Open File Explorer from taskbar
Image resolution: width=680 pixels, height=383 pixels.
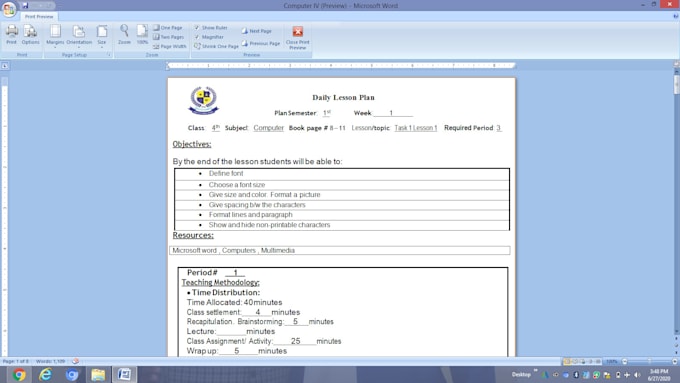click(98, 374)
